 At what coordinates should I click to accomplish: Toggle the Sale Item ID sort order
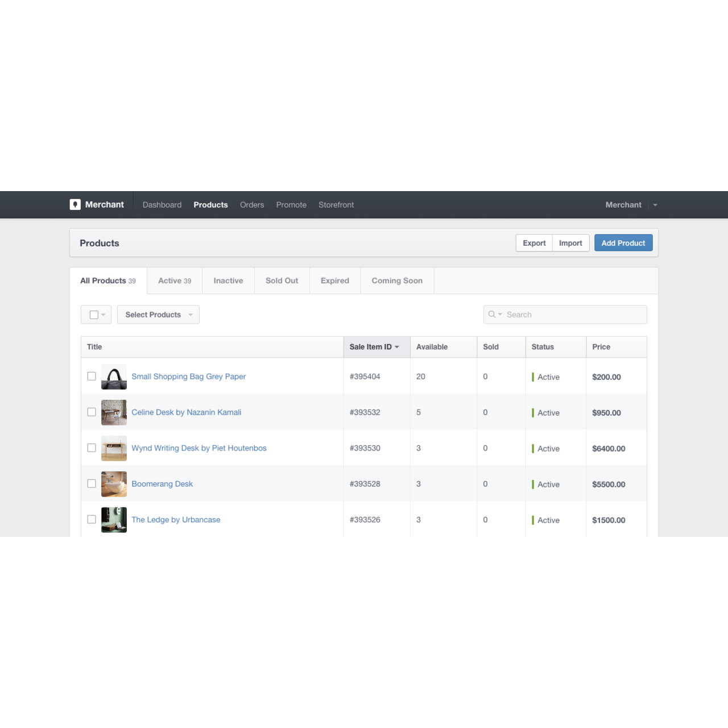coord(374,346)
